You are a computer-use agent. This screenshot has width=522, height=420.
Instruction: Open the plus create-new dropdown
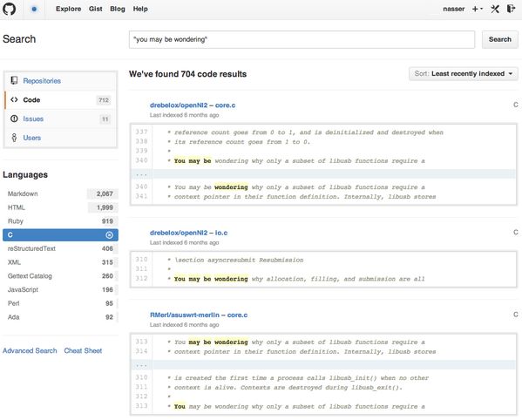click(x=478, y=9)
